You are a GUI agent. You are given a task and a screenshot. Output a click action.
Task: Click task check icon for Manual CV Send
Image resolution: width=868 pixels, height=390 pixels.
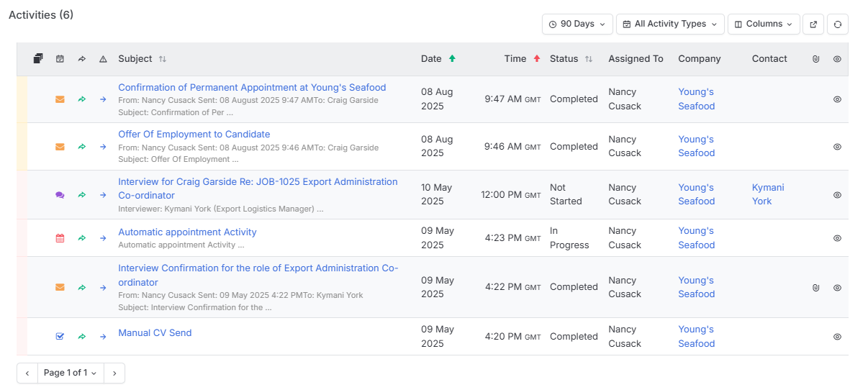tap(60, 336)
